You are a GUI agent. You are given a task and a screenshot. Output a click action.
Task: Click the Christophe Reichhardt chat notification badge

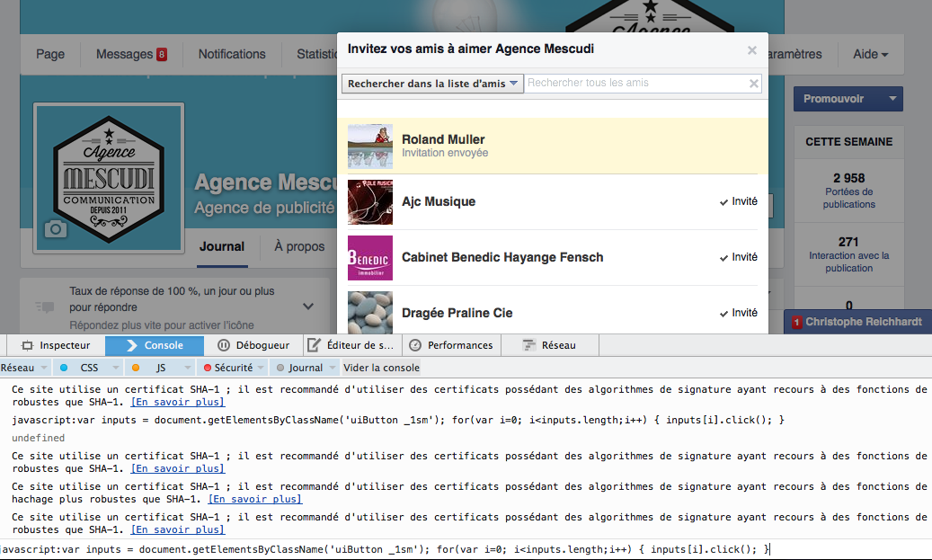[x=796, y=322]
